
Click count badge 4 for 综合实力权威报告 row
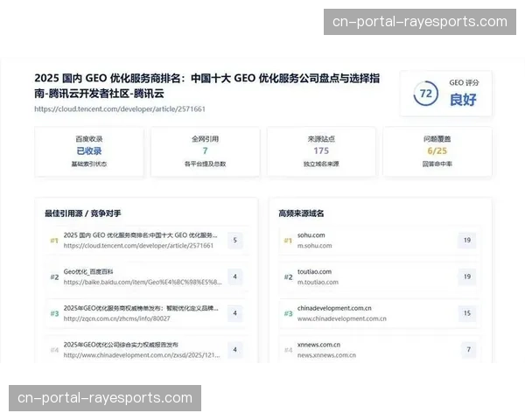235,350
